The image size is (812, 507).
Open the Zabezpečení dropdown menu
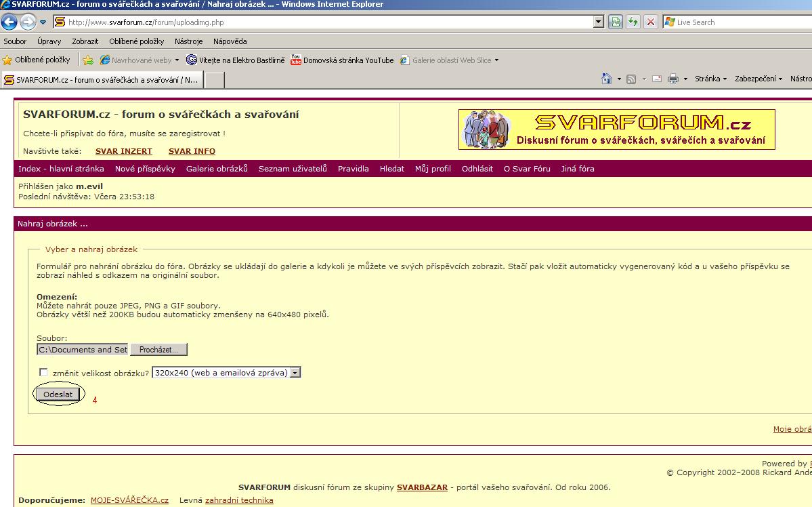(x=758, y=79)
